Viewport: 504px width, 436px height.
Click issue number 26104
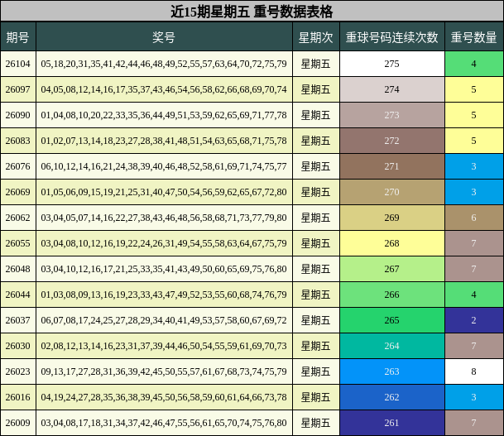pyautogui.click(x=18, y=64)
